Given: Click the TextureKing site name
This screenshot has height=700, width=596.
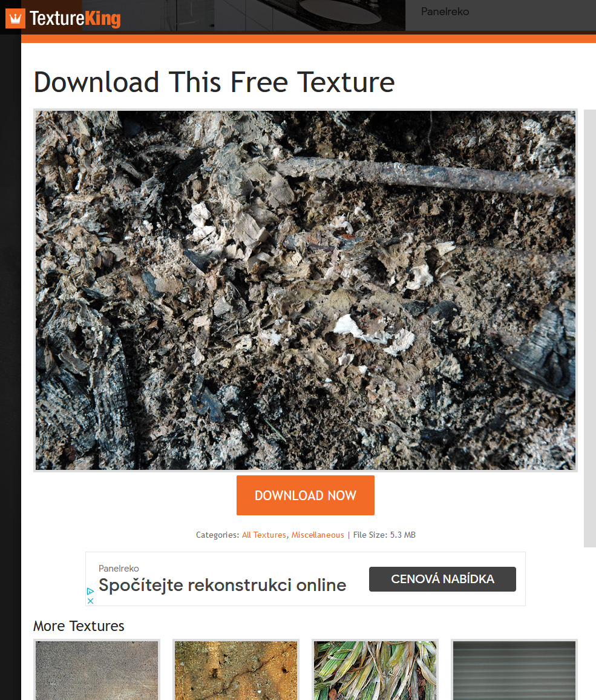Looking at the screenshot, I should (x=75, y=19).
